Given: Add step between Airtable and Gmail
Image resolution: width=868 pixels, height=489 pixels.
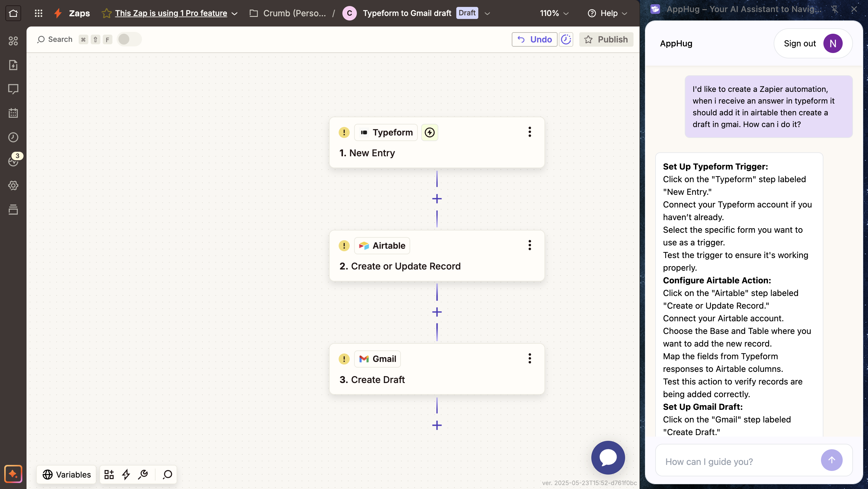Looking at the screenshot, I should click(437, 312).
